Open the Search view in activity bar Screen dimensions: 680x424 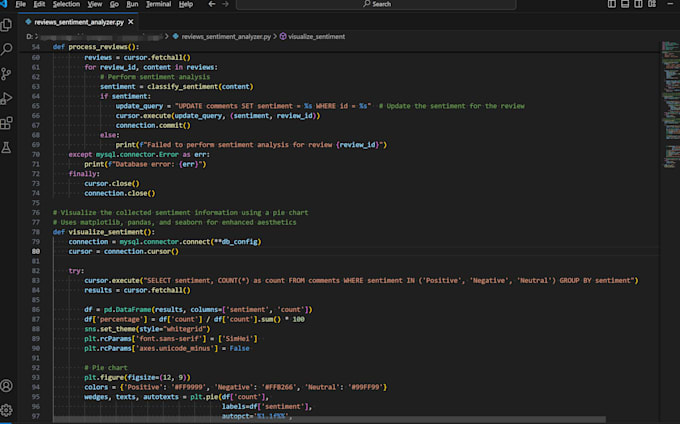tap(7, 49)
